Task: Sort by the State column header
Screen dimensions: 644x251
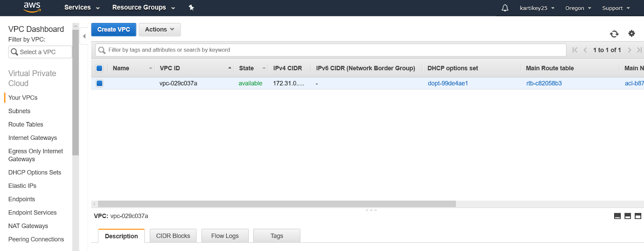Action: pos(252,68)
